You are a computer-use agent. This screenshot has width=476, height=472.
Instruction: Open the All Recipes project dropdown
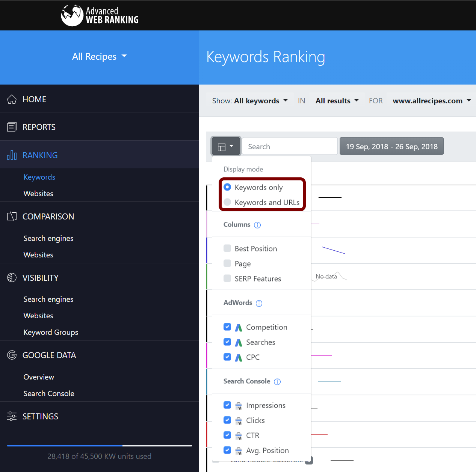(100, 56)
